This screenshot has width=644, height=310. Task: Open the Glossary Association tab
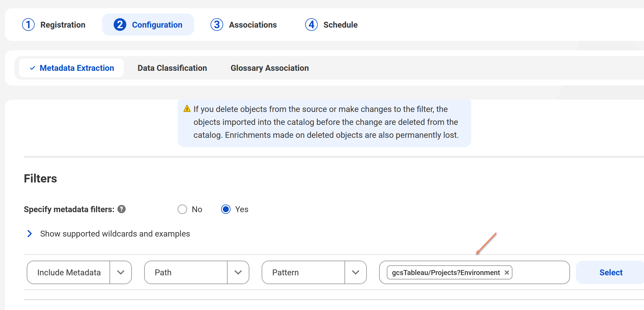click(x=270, y=68)
